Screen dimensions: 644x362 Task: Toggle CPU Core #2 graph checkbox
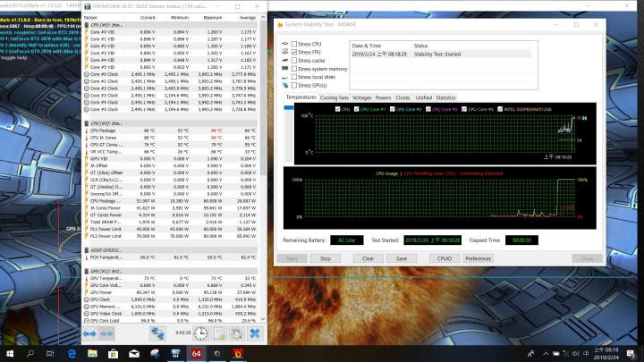pyautogui.click(x=393, y=109)
